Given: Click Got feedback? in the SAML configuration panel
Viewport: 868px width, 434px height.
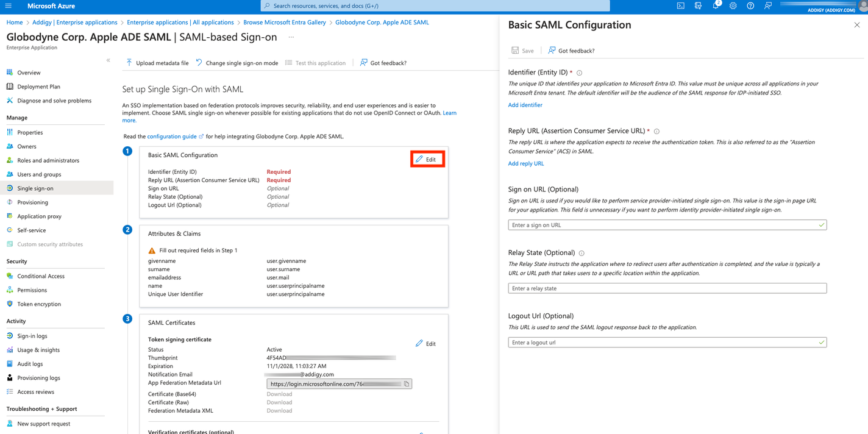Looking at the screenshot, I should point(571,51).
